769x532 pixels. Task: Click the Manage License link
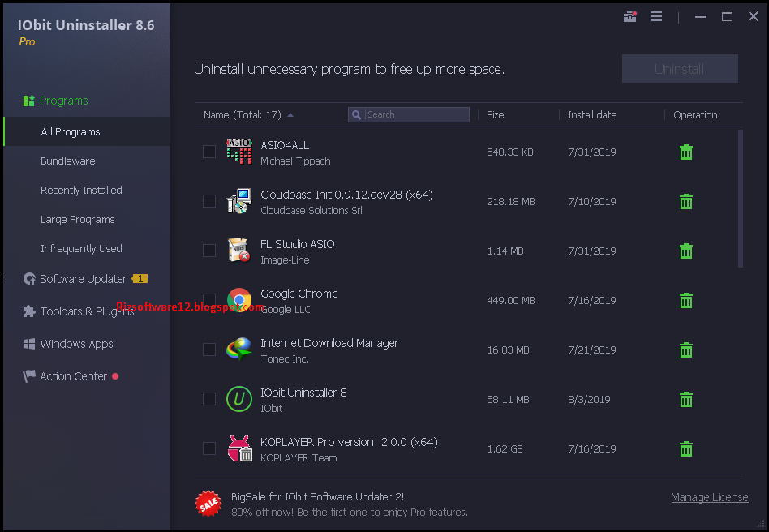click(x=709, y=498)
